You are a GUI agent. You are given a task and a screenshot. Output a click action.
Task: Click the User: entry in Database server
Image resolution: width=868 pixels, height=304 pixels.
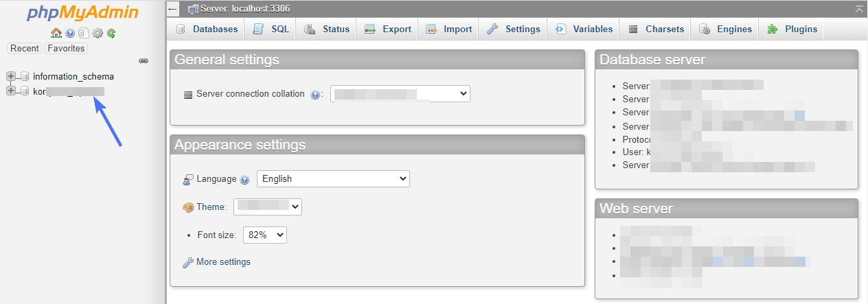click(x=637, y=152)
